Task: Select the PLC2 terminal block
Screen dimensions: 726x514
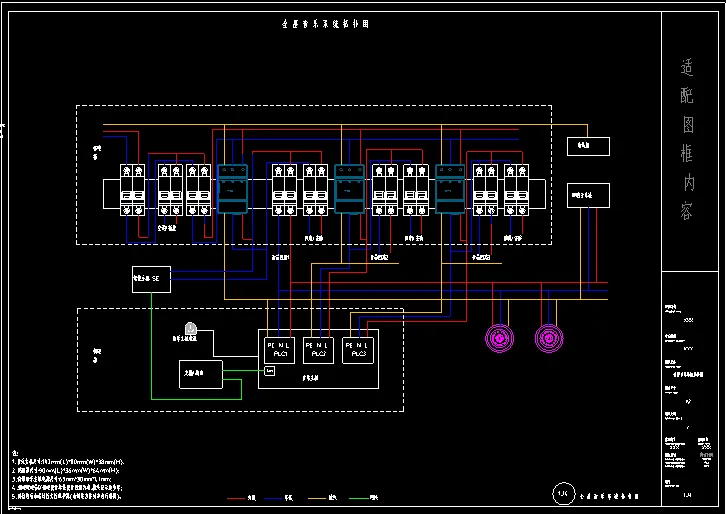Action: point(318,351)
